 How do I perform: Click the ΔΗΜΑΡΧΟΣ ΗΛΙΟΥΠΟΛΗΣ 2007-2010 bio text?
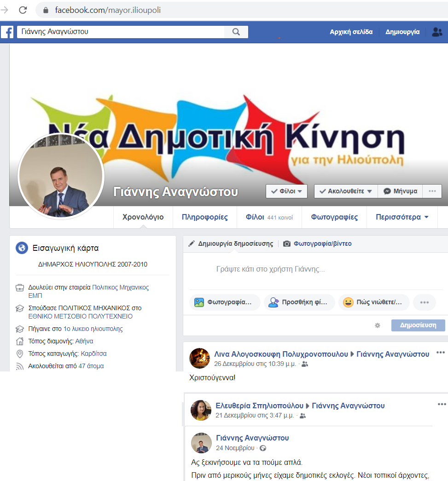pyautogui.click(x=93, y=264)
